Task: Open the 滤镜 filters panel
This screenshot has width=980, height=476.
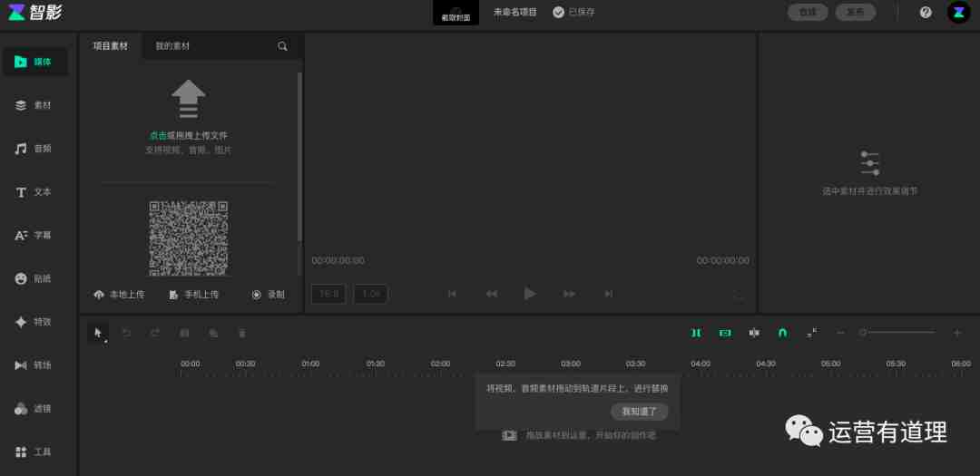Action: click(34, 409)
